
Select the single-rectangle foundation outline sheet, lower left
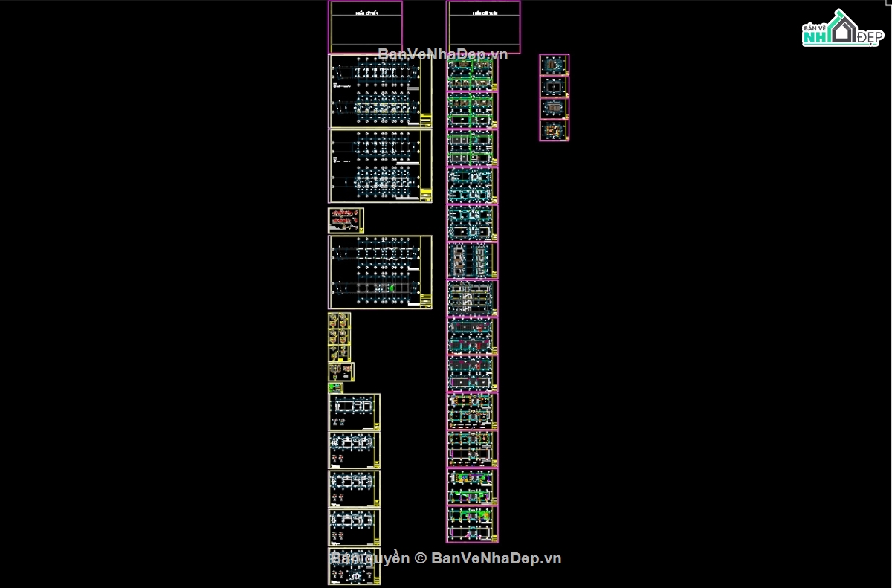[x=354, y=413]
